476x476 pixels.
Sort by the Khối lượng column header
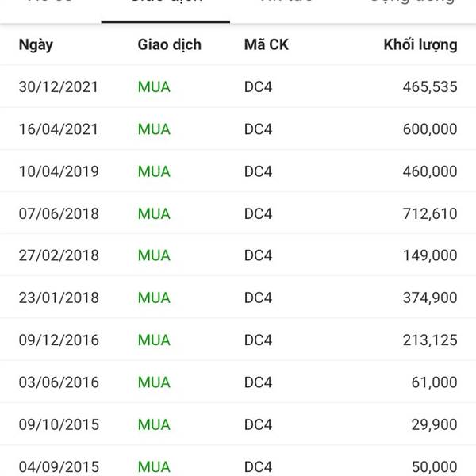coord(420,45)
